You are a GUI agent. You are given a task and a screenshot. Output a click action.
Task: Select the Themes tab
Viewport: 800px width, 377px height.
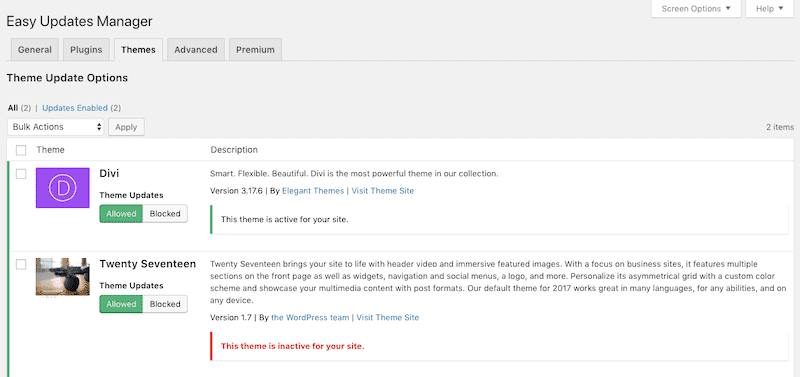pyautogui.click(x=138, y=49)
